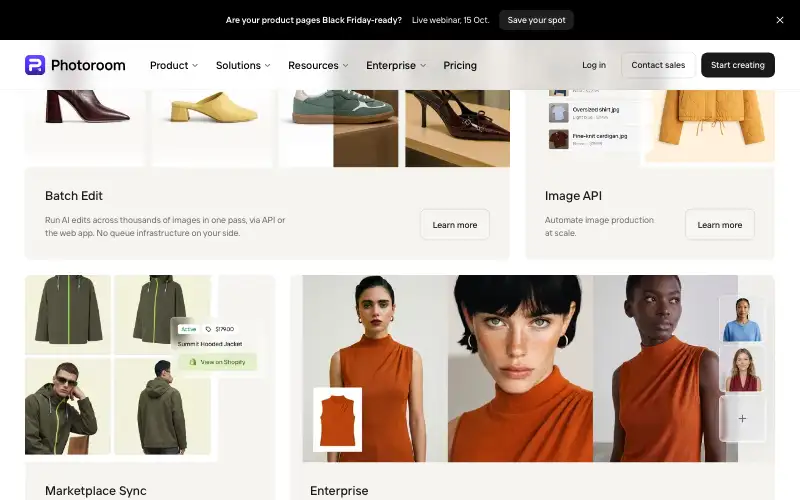
Task: Click the green sneaker image
Action: tap(343, 106)
